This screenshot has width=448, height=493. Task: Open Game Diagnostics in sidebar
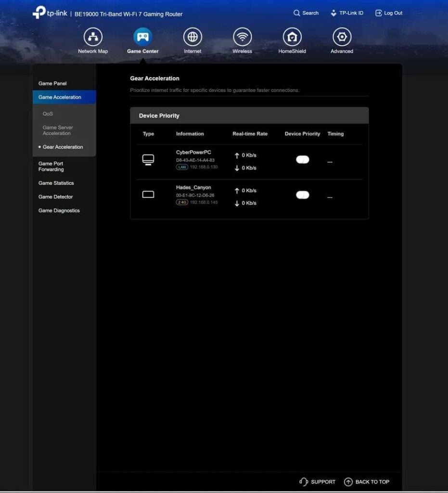[59, 210]
